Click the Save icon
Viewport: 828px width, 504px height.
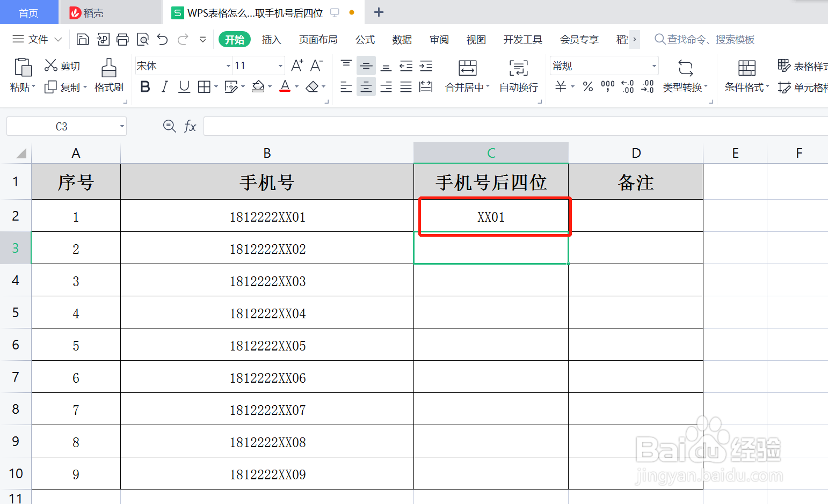82,39
